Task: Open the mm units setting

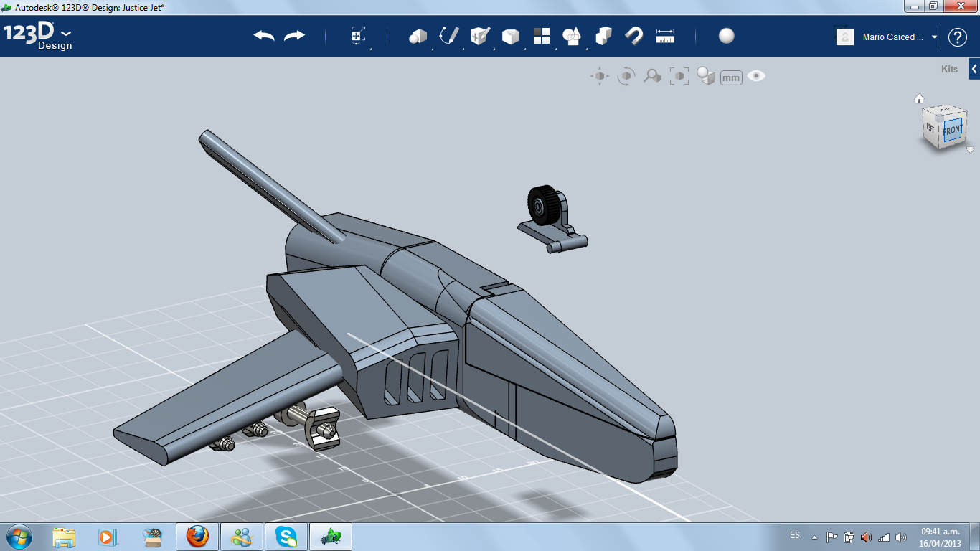Action: (x=731, y=77)
